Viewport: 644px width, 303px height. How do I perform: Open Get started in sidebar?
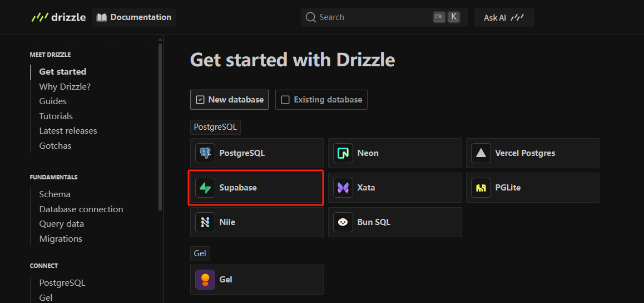coord(63,71)
